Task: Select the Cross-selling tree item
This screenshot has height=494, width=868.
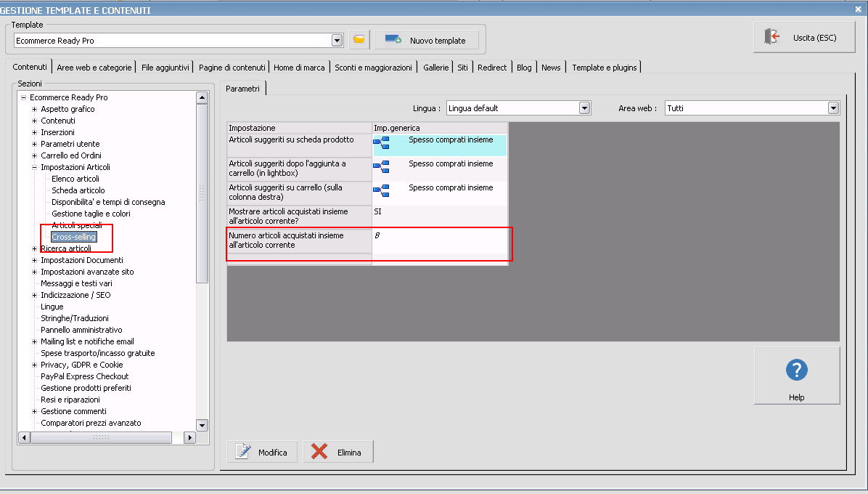Action: 73,237
